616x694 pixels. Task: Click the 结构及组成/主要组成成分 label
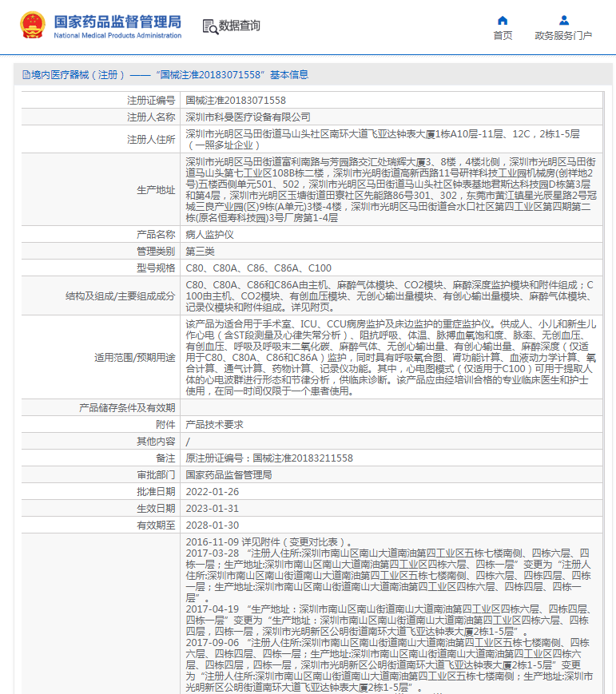coord(120,296)
